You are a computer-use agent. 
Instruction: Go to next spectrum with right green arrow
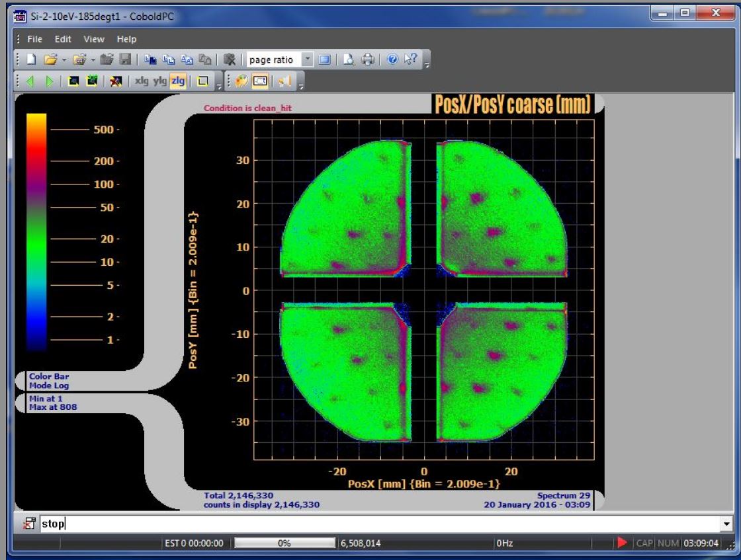[x=49, y=81]
